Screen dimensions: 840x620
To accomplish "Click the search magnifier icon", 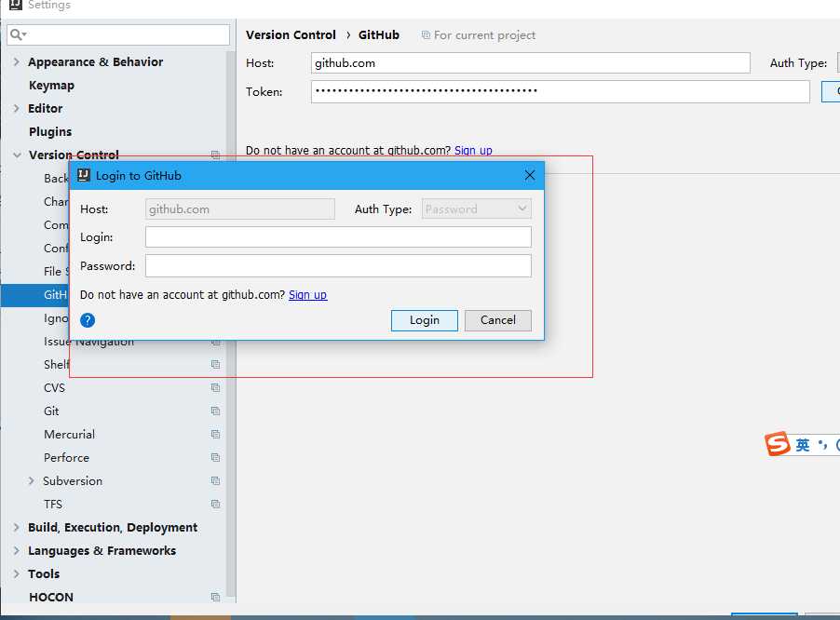I will click(x=18, y=34).
